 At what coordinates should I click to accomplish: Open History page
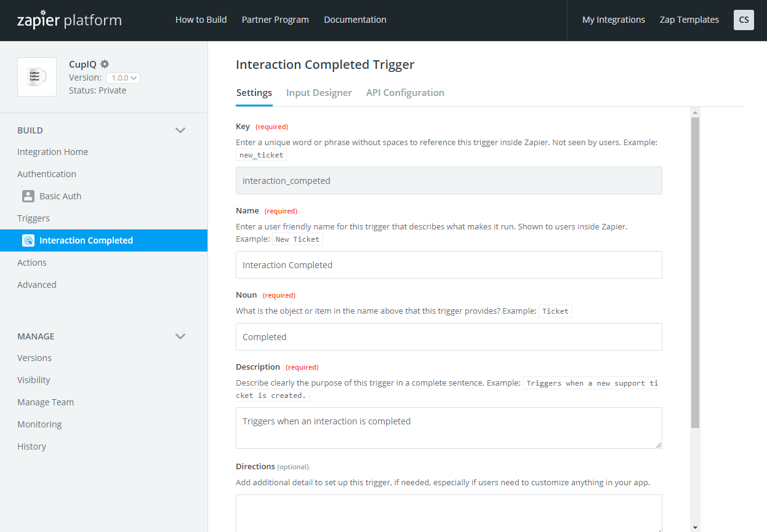32,447
